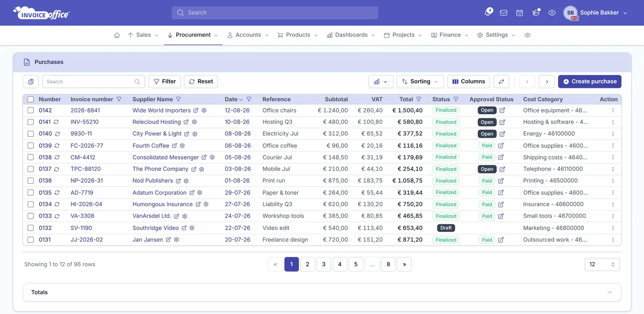Click the copy icon beside table search
The width and height of the screenshot is (644, 314).
pyautogui.click(x=31, y=81)
